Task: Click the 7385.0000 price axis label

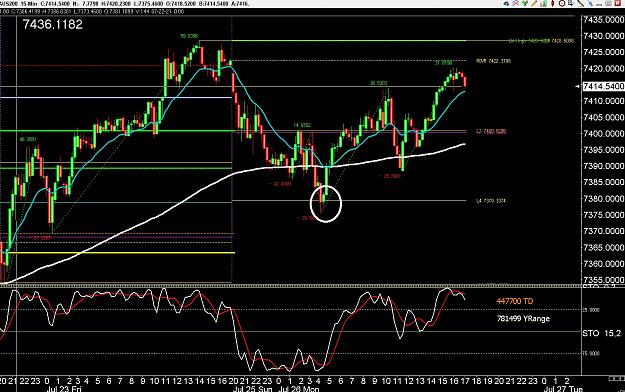Action: pyautogui.click(x=603, y=182)
